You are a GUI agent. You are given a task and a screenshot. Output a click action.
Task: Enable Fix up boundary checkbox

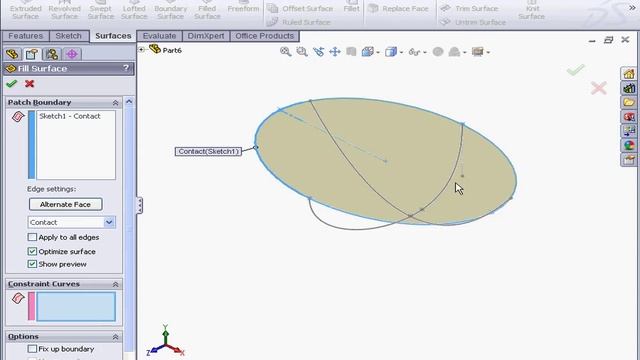pyautogui.click(x=32, y=349)
